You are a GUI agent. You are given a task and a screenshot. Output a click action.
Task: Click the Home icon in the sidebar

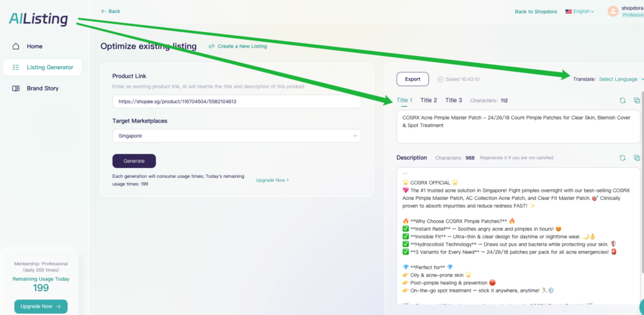16,47
